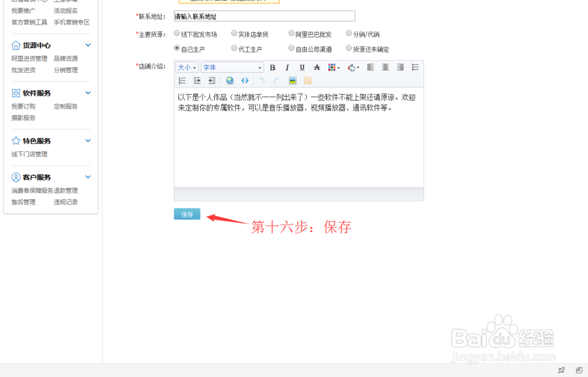Screen dimensions: 588x377
Task: Collapse the 货源中心 section
Action: [88, 45]
